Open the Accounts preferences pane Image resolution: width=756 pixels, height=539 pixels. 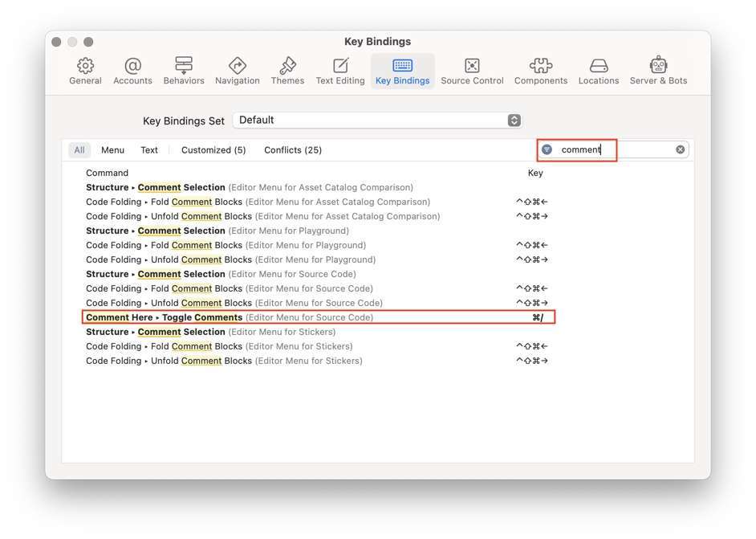132,71
